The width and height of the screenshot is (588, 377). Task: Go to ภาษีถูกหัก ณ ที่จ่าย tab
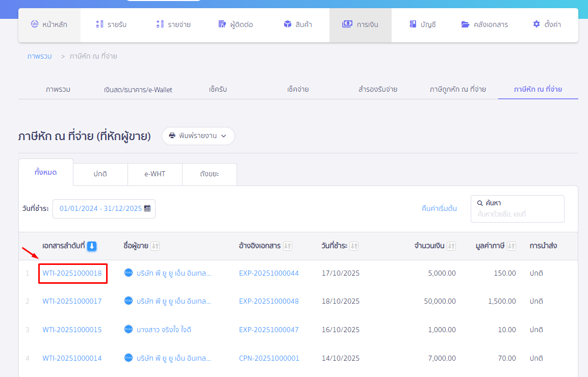(x=457, y=89)
